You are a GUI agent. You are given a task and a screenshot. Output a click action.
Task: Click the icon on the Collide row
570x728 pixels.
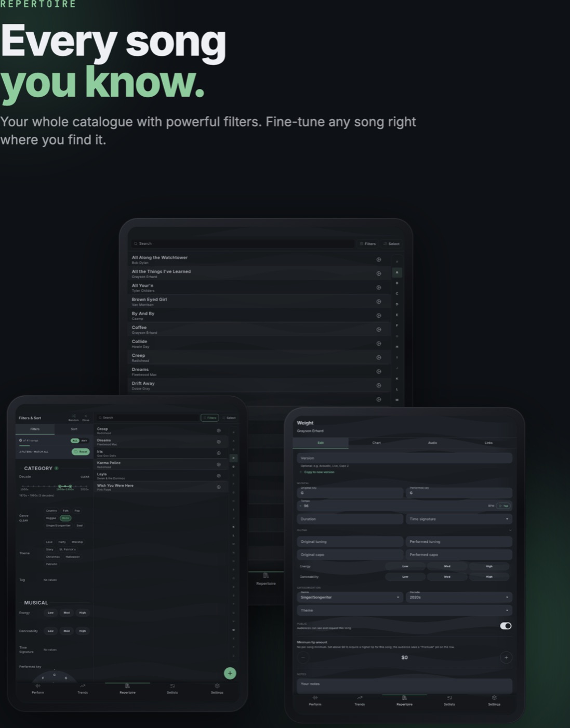pos(378,344)
